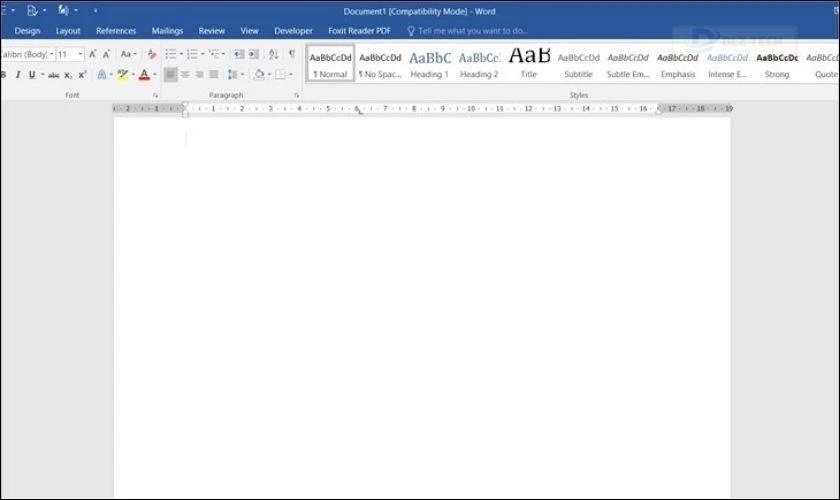Click the right indent marker on the ruler
Viewport: 840px width, 500px height.
[659, 110]
